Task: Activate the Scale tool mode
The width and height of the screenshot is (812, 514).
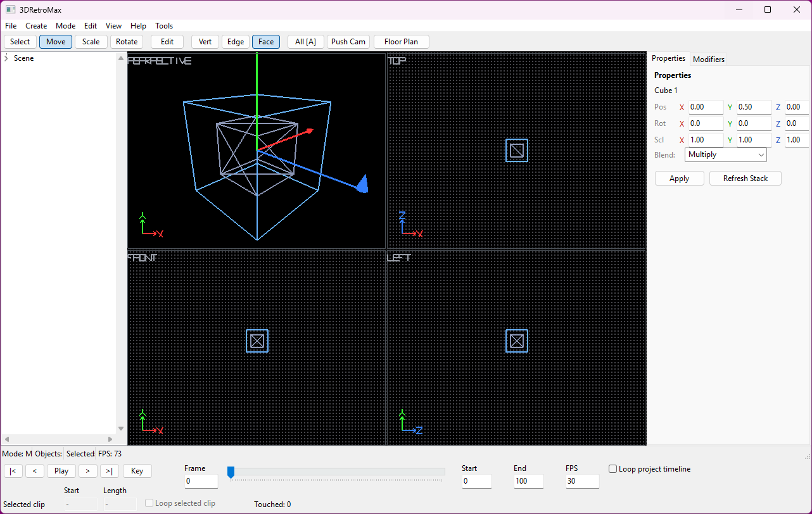Action: [x=91, y=42]
